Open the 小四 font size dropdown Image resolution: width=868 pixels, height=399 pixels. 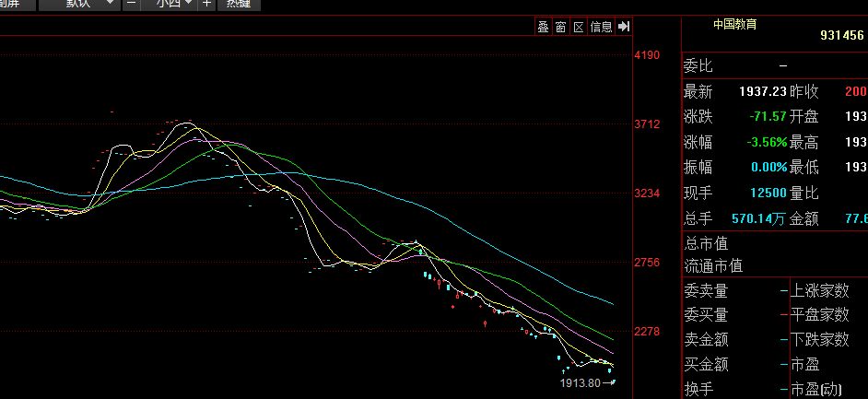[x=174, y=4]
